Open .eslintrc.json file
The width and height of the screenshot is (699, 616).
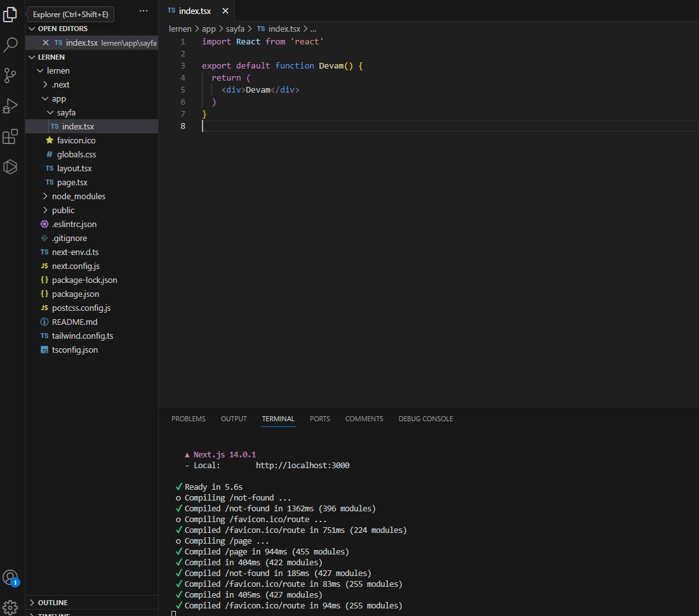[92, 224]
